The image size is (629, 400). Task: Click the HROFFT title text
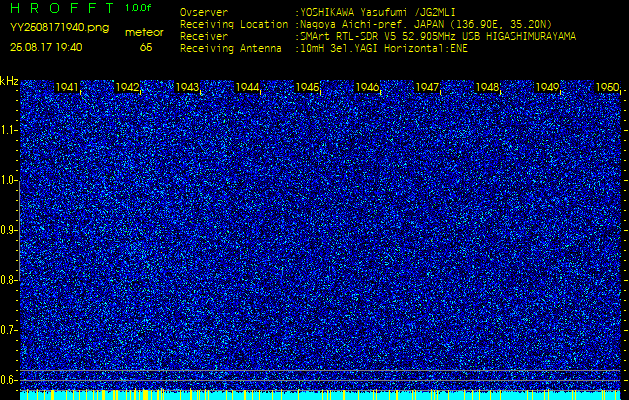click(63, 8)
